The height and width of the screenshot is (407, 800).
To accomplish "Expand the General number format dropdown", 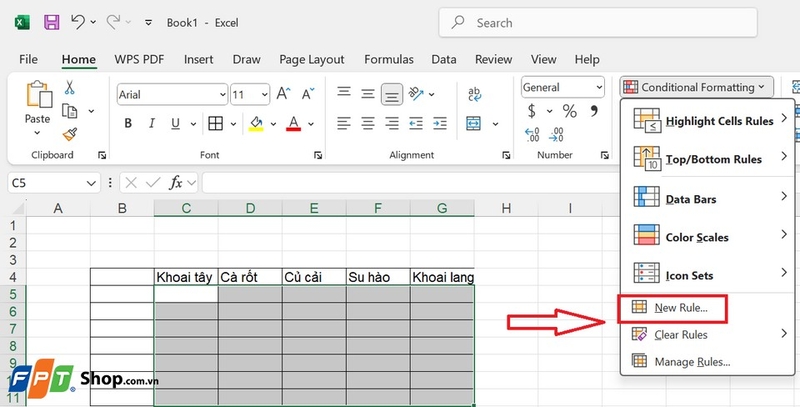I will (x=599, y=87).
